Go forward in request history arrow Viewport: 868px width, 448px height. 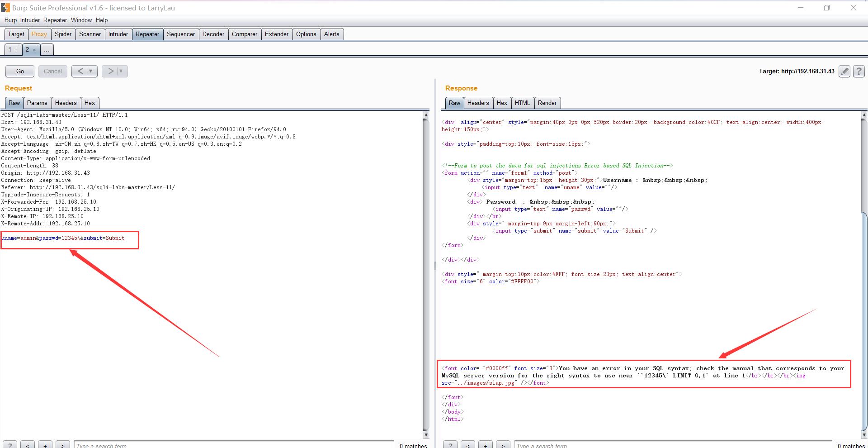pyautogui.click(x=110, y=71)
